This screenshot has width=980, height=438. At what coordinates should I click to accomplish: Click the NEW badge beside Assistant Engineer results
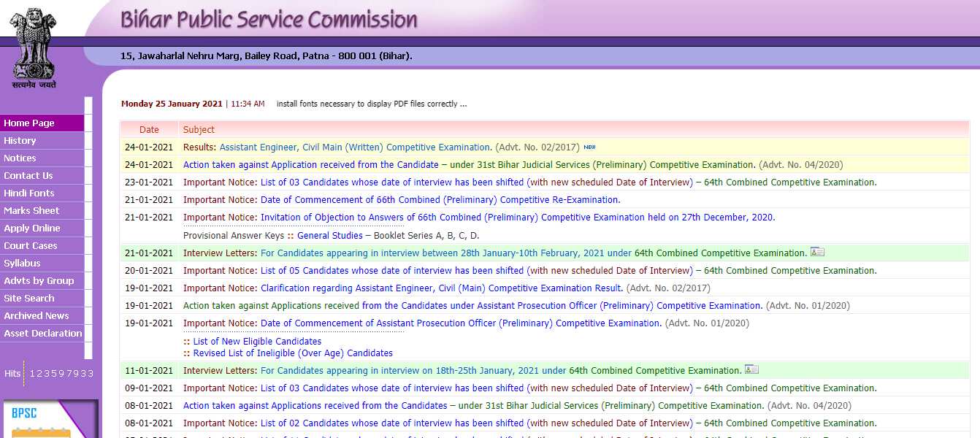[589, 147]
